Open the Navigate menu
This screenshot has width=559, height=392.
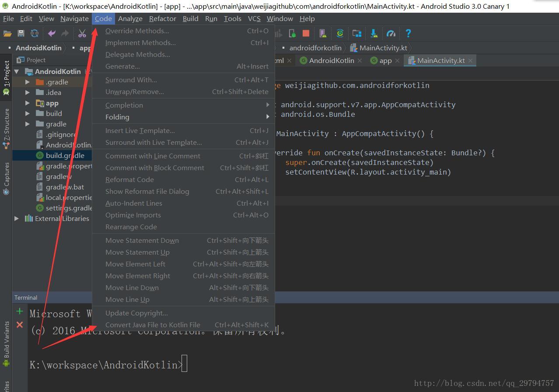pyautogui.click(x=74, y=18)
